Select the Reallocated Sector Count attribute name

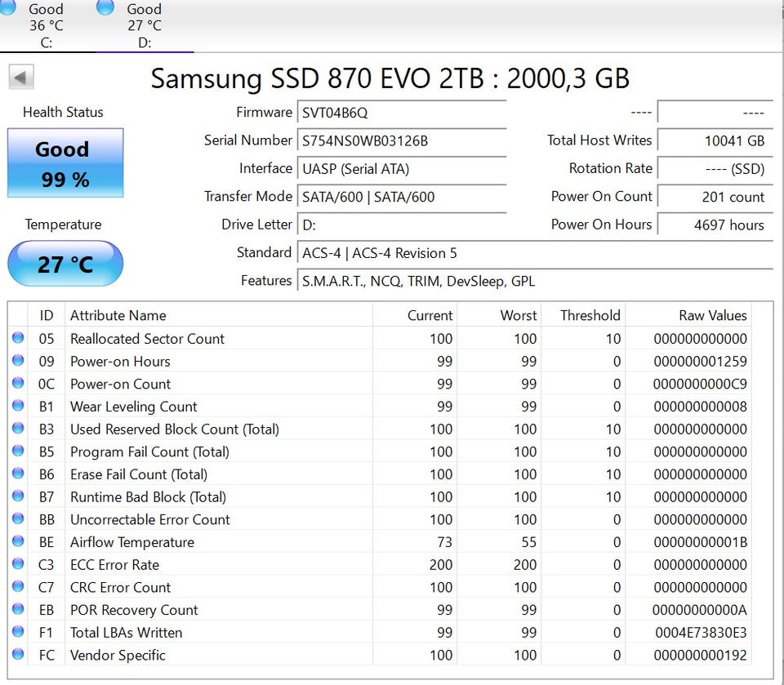click(147, 339)
